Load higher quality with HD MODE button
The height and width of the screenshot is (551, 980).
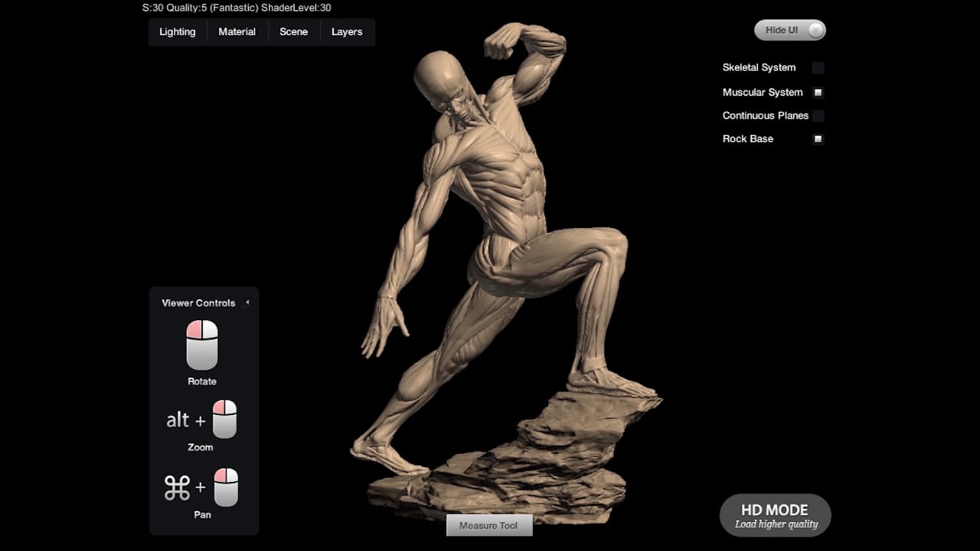point(776,516)
